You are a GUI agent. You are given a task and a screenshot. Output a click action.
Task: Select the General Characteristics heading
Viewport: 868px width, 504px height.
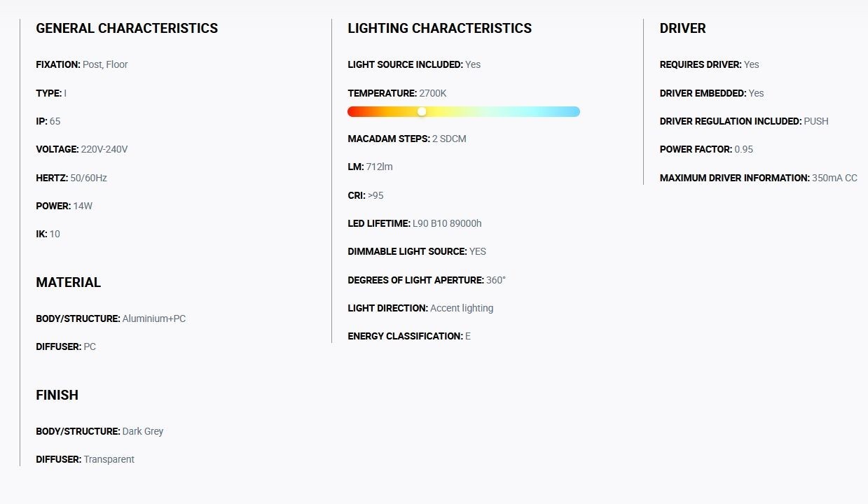coord(127,29)
